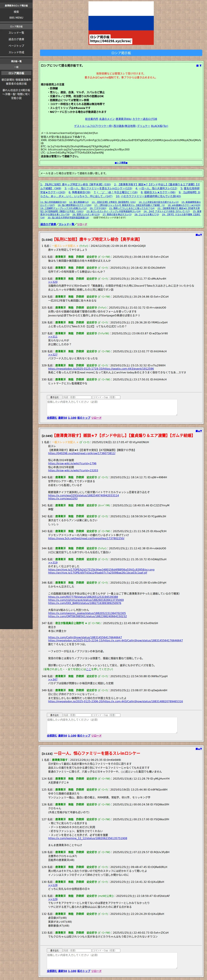Viewport: 207px width, 980px height.
Task: Click the ▲ icon above thread 1 唐キッズ特定スレ
Action: tap(199, 235)
